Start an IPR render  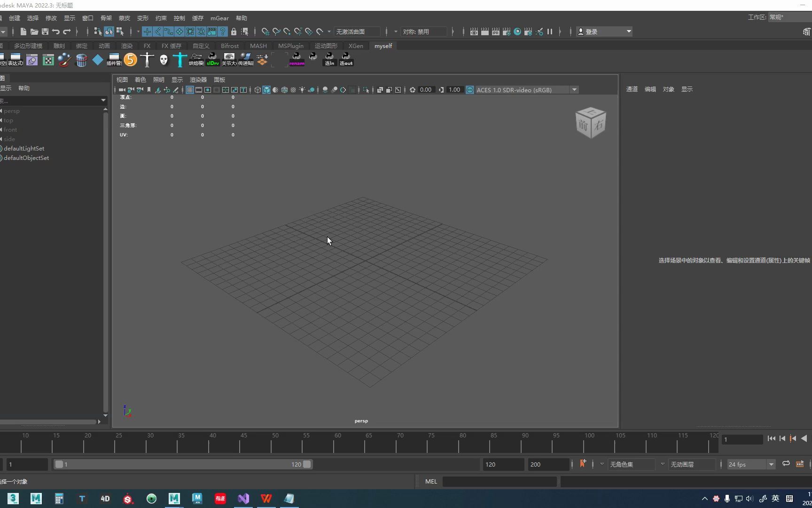[x=495, y=32]
